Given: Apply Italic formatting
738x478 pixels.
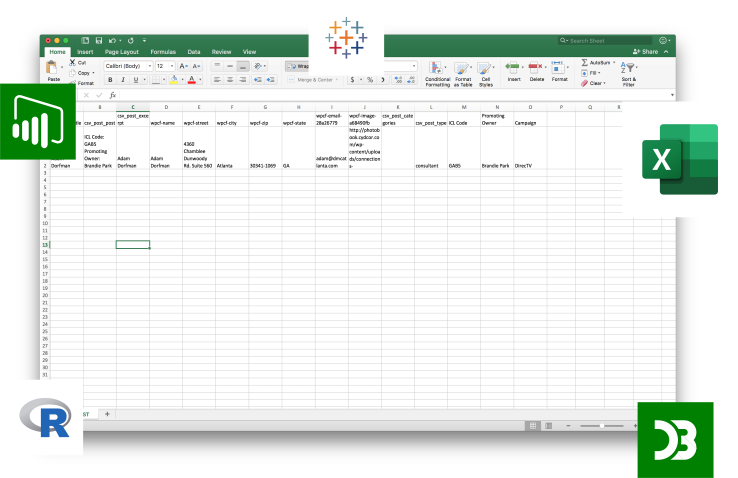Looking at the screenshot, I should tap(122, 80).
